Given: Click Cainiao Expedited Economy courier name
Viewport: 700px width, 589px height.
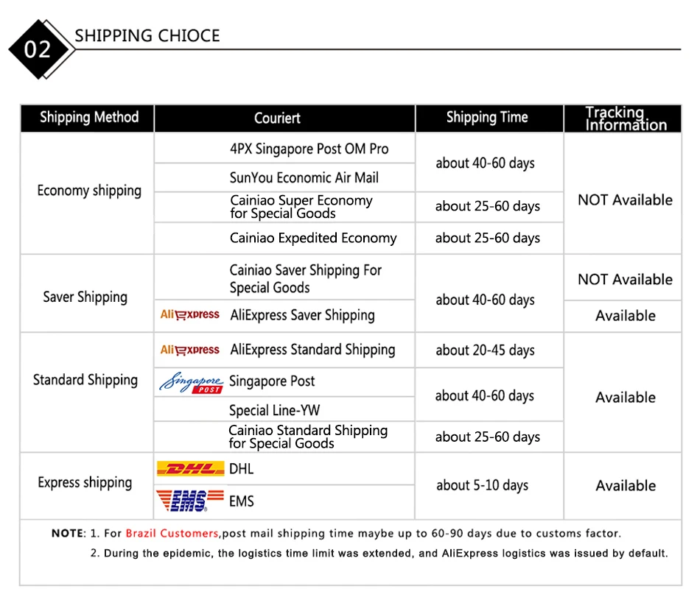Looking at the screenshot, I should click(313, 238).
